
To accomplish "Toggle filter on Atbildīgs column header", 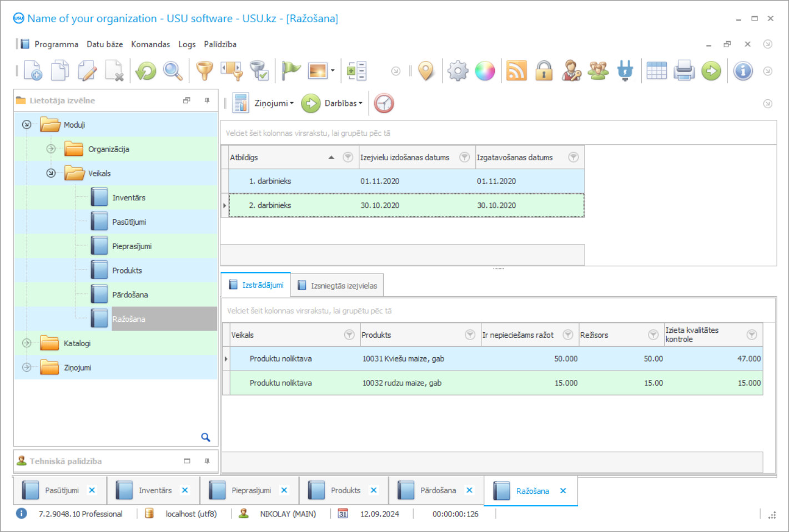I will pos(348,158).
